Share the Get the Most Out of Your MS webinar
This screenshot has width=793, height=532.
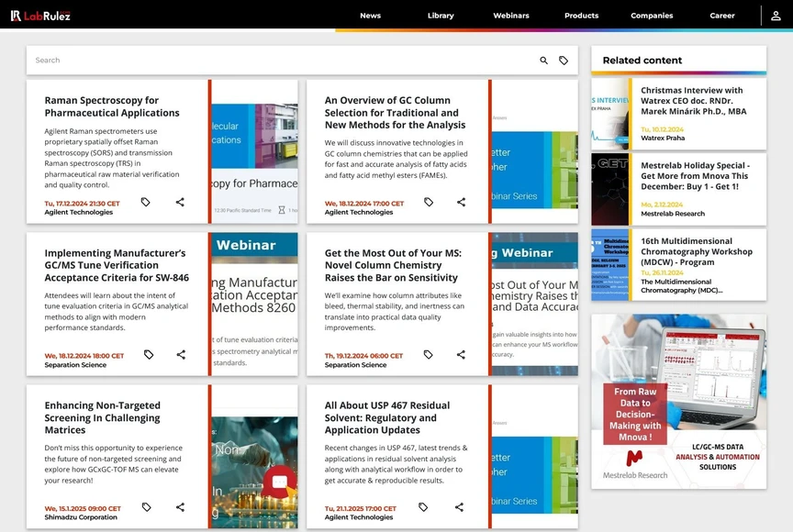click(x=461, y=355)
